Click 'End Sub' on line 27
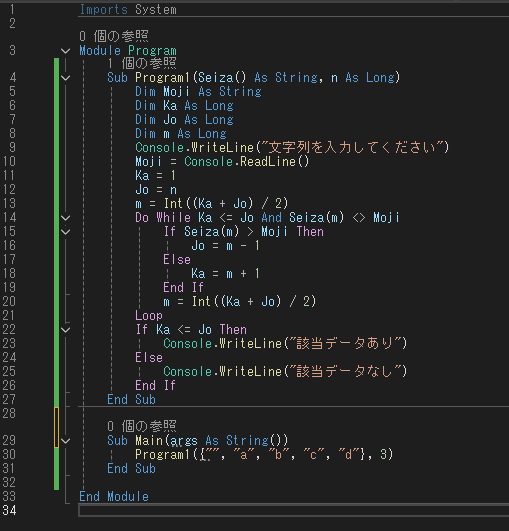The width and height of the screenshot is (509, 531). pos(131,400)
